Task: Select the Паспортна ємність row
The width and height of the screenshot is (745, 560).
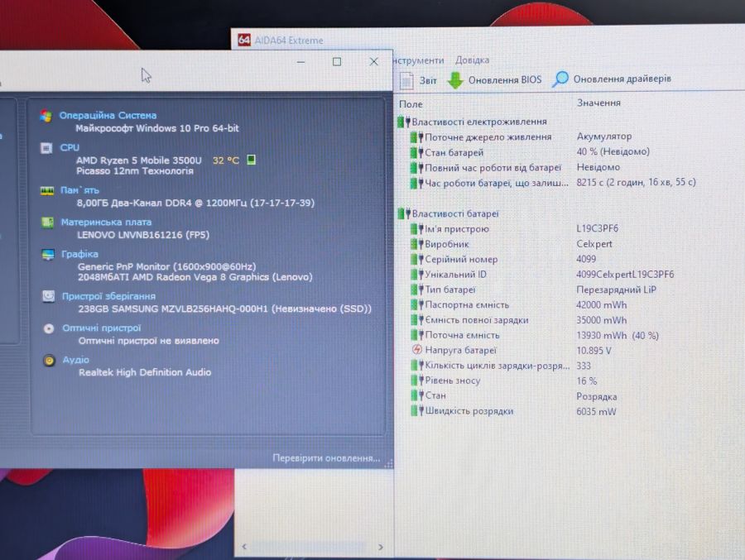Action: [519, 305]
